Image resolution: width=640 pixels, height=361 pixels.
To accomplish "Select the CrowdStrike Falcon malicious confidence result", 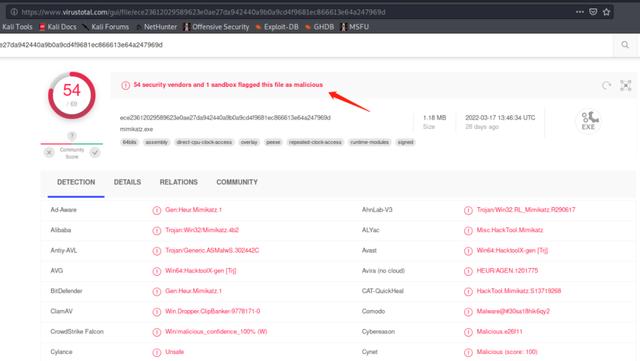I will pyautogui.click(x=216, y=332).
